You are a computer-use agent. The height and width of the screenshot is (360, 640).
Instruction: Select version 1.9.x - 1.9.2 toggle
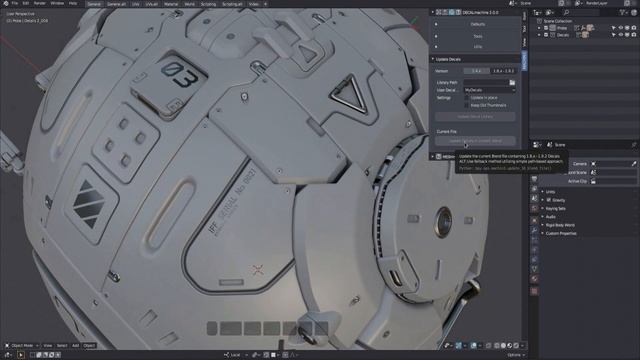[503, 71]
